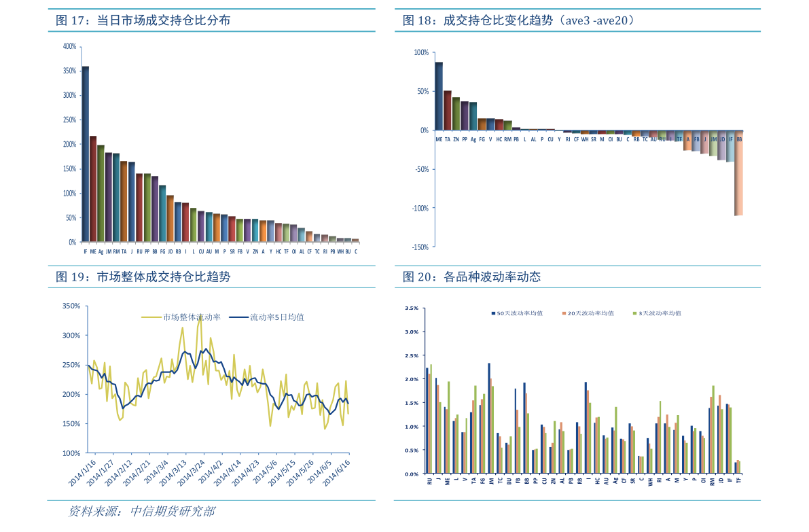The height and width of the screenshot is (532, 809).
Task: Select the TA bar in chart 18
Action: pos(448,110)
